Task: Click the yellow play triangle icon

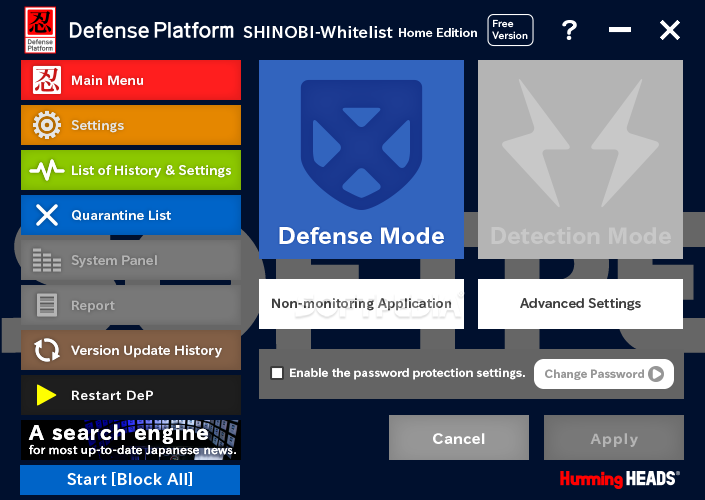Action: [46, 395]
